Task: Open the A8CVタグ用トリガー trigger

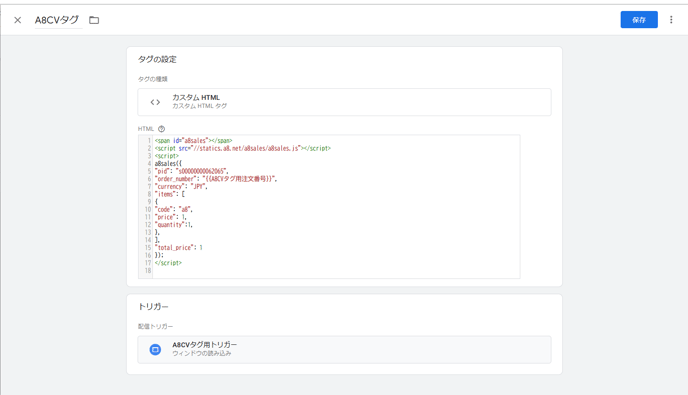Action: coord(344,349)
